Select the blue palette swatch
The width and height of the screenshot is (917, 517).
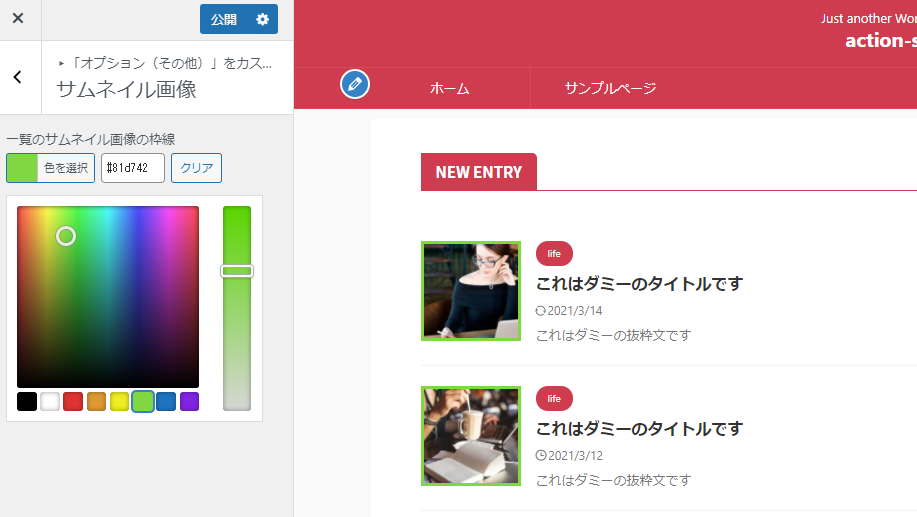pyautogui.click(x=166, y=402)
